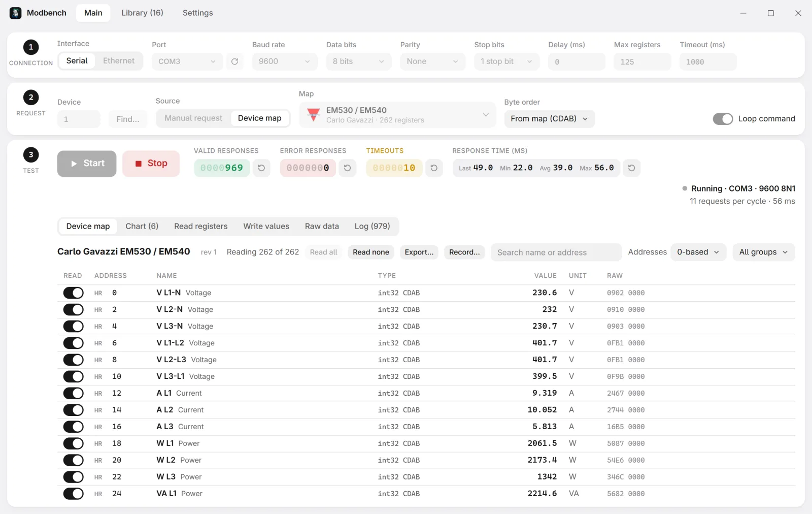Open the Log (979) tab
Image resolution: width=812 pixels, height=514 pixels.
pos(373,227)
